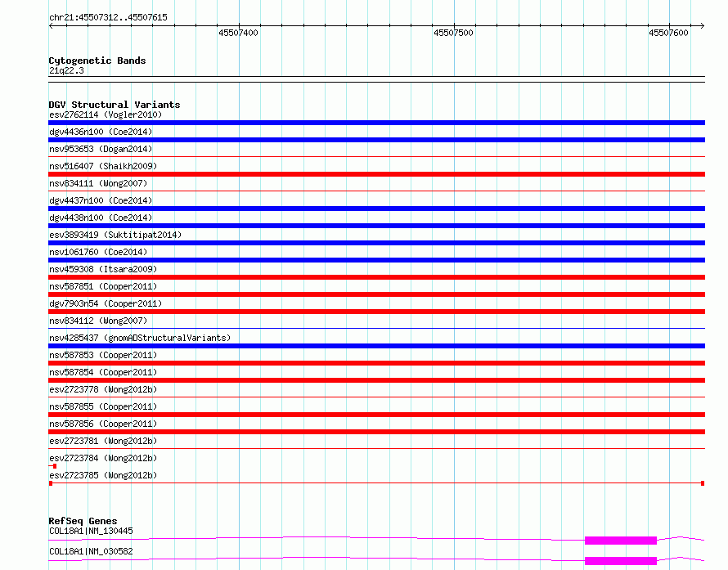The width and height of the screenshot is (728, 570).
Task: Click the left arrow on the coordinate ruler
Action: [51, 26]
